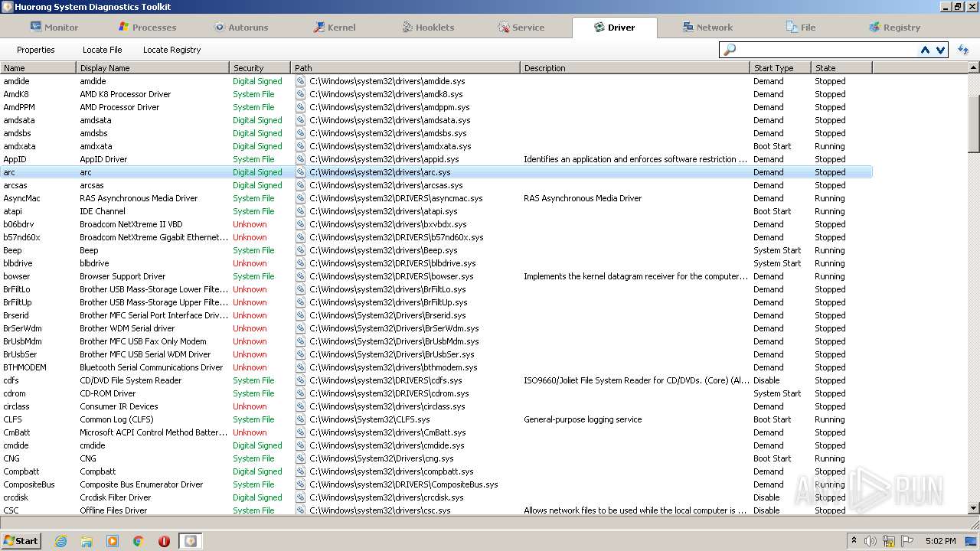
Task: Select the AmdK8 driver name
Action: click(x=16, y=94)
